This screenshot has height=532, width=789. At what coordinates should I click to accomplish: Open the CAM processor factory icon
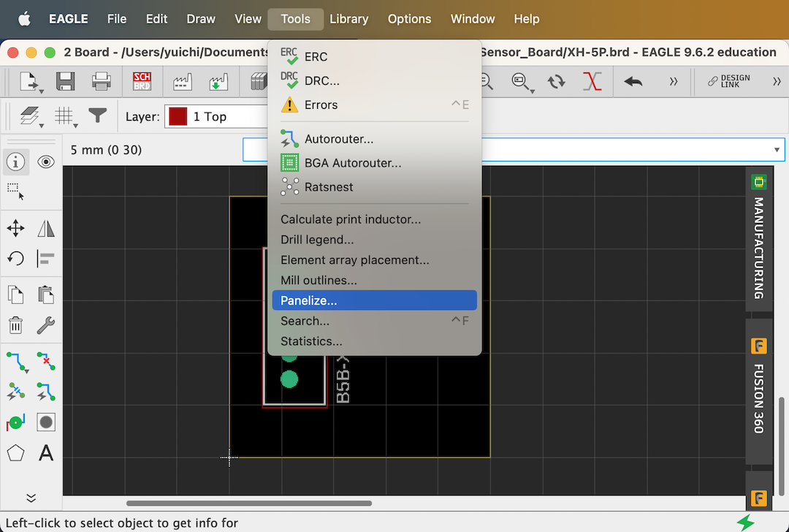182,82
